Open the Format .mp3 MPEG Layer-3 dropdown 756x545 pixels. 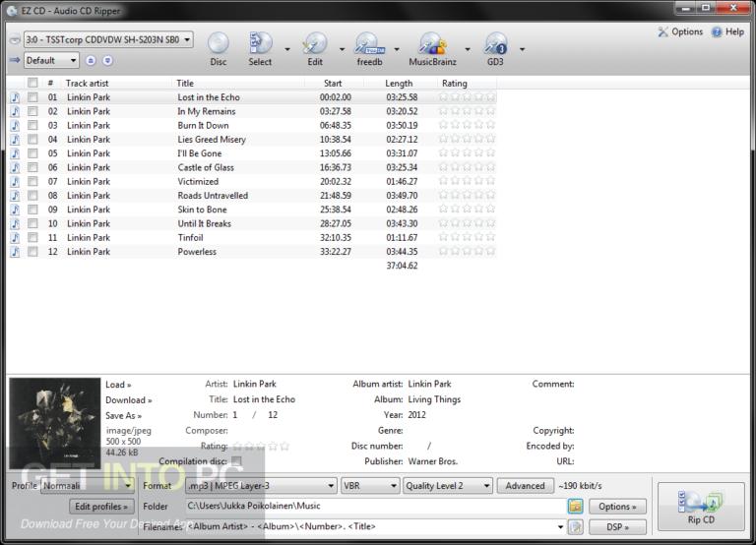tap(261, 486)
